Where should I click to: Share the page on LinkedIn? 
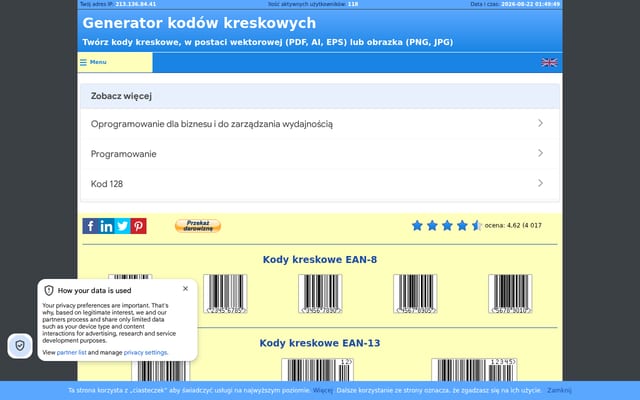pyautogui.click(x=106, y=226)
